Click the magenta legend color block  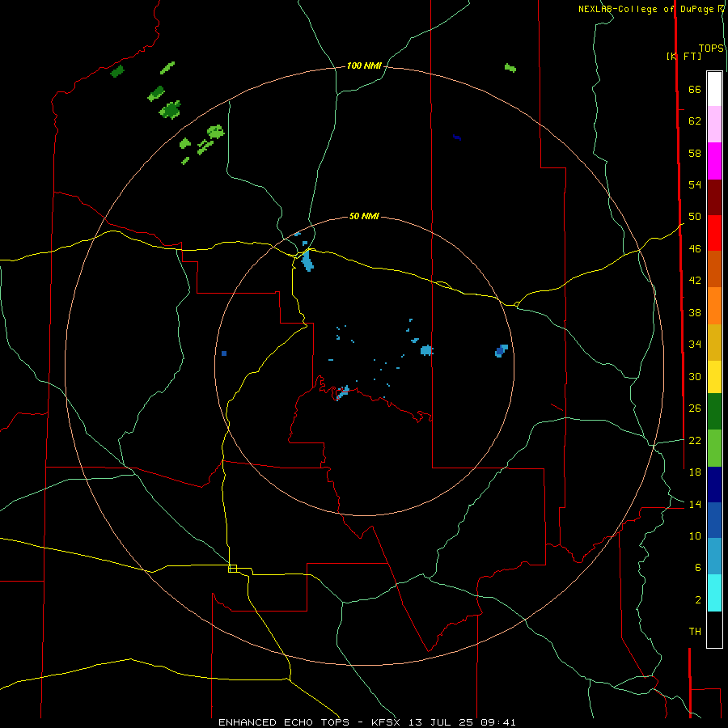coord(714,161)
